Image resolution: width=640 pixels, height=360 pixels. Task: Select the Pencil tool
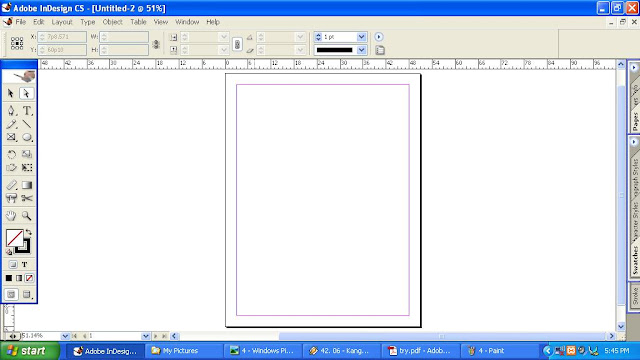[11, 124]
